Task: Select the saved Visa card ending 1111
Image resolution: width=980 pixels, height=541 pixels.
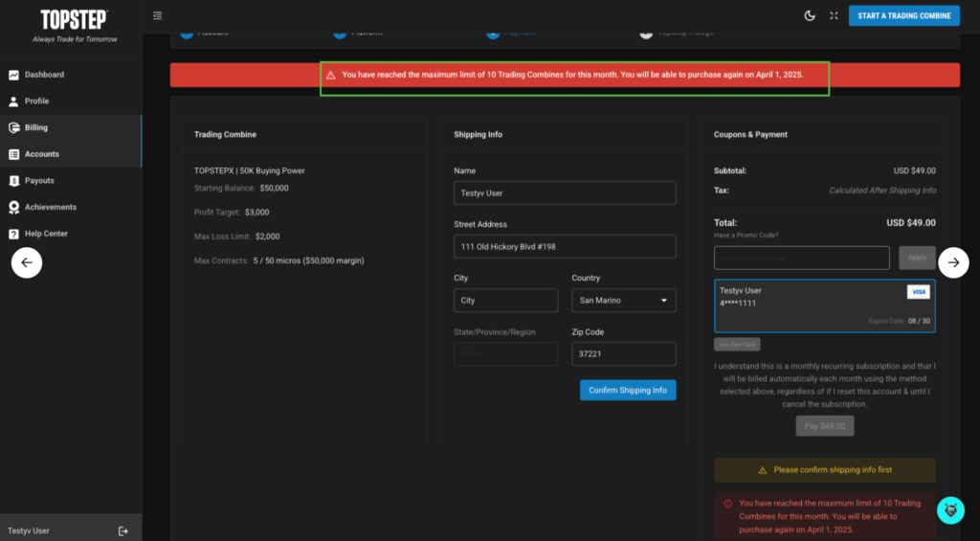Action: click(x=824, y=305)
